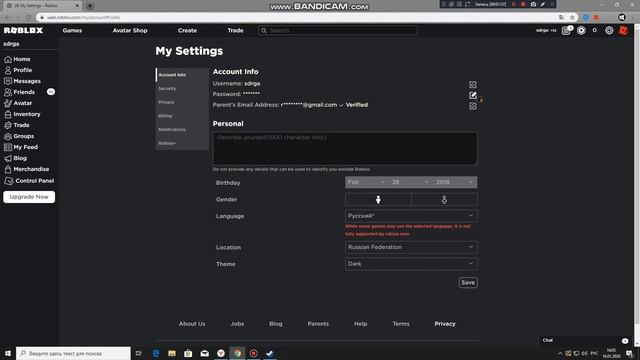Screen dimensions: 640x360
Task: Open the birthday month dropdown showing Feb
Action: tap(366, 182)
